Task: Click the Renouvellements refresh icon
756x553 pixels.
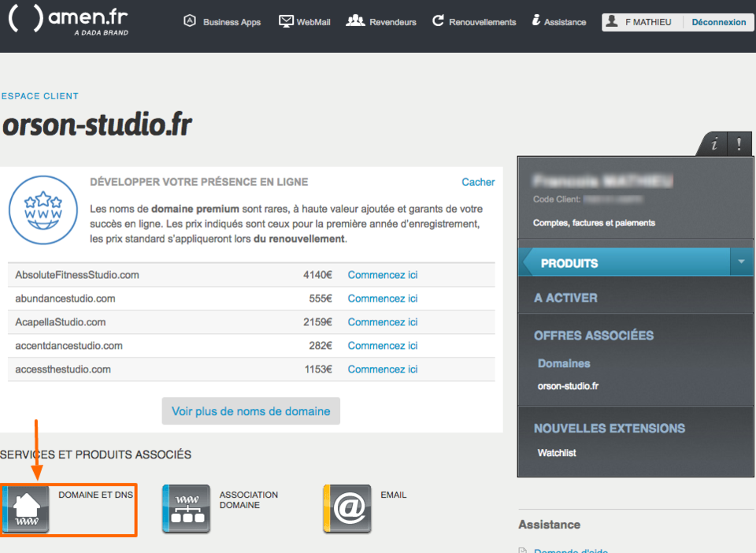Action: [438, 20]
